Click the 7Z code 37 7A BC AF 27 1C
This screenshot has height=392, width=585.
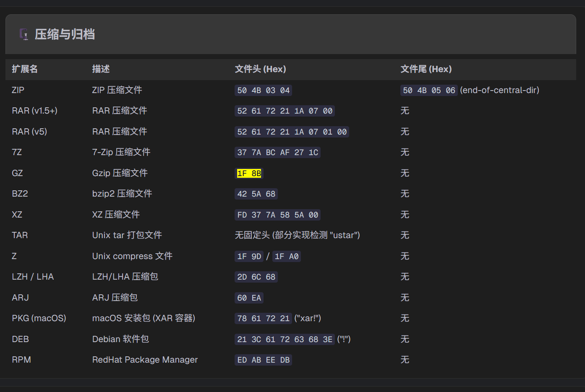coord(277,153)
